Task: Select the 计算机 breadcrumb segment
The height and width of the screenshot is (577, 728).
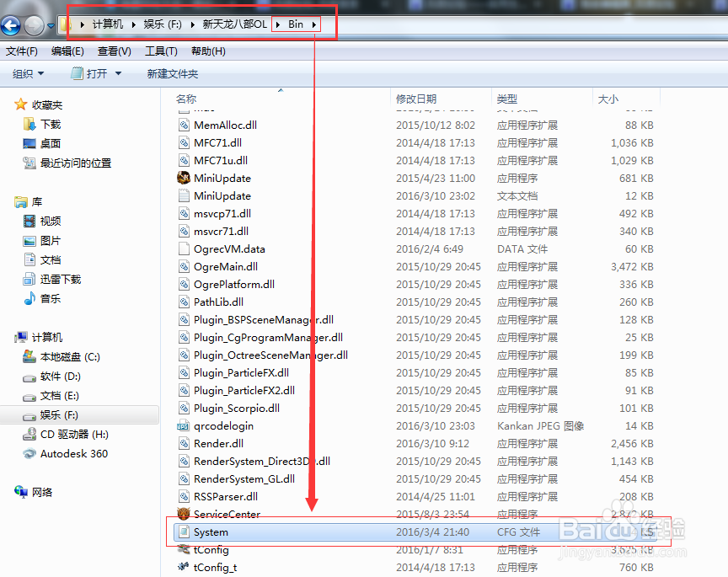Action: pyautogui.click(x=108, y=24)
